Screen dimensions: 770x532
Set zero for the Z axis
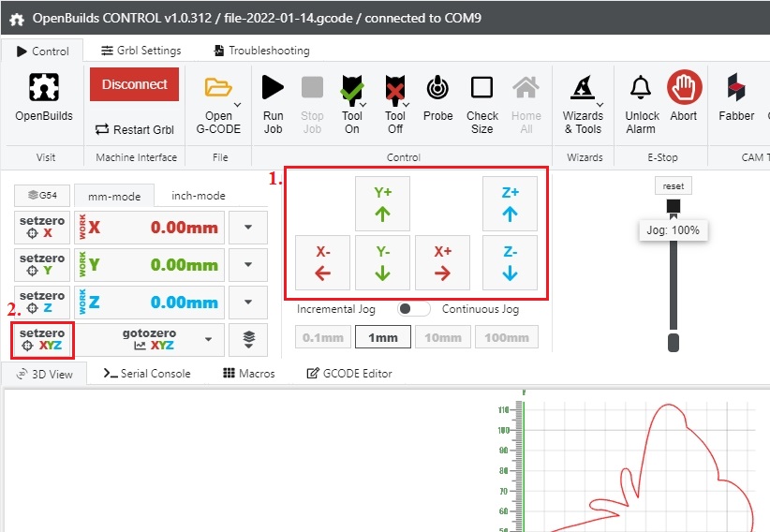[42, 303]
